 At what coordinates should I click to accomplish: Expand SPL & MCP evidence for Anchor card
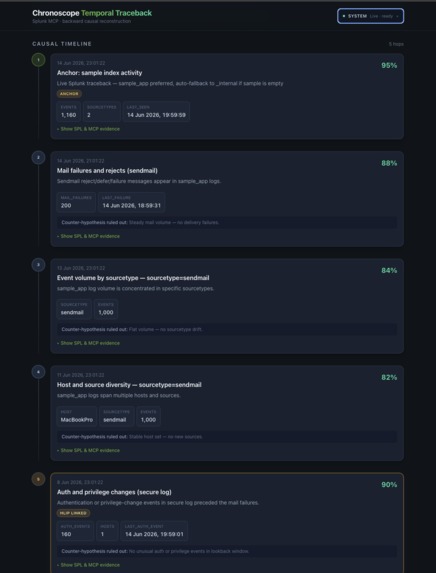pos(88,129)
